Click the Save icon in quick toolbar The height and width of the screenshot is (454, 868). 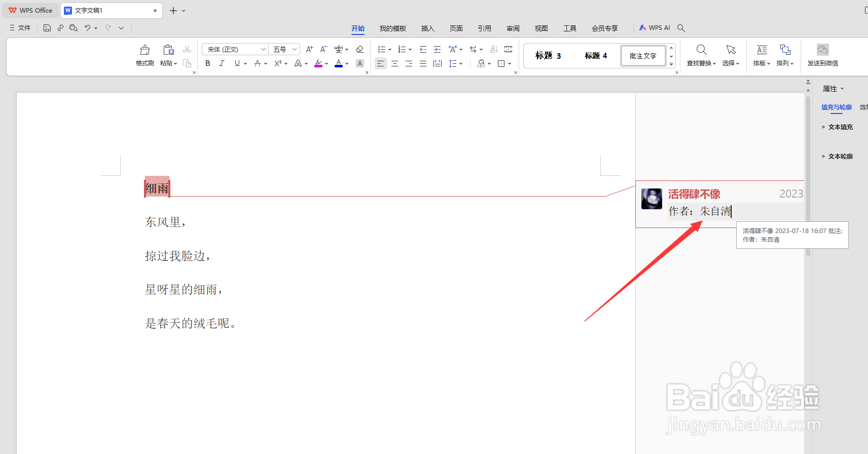[x=47, y=28]
